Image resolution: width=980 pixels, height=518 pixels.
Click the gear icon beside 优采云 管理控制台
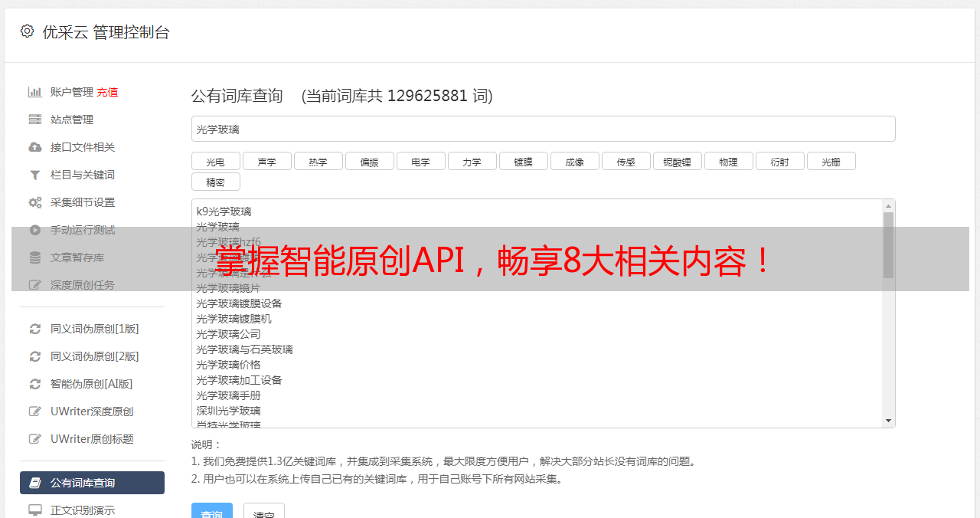(28, 31)
